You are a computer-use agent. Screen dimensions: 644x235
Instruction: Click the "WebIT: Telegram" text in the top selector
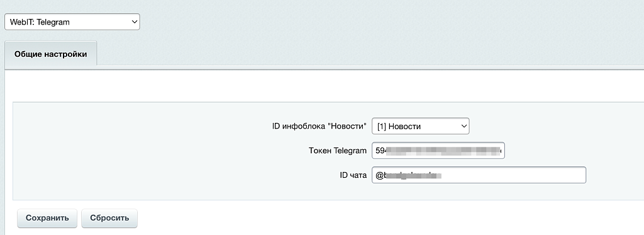[40, 22]
